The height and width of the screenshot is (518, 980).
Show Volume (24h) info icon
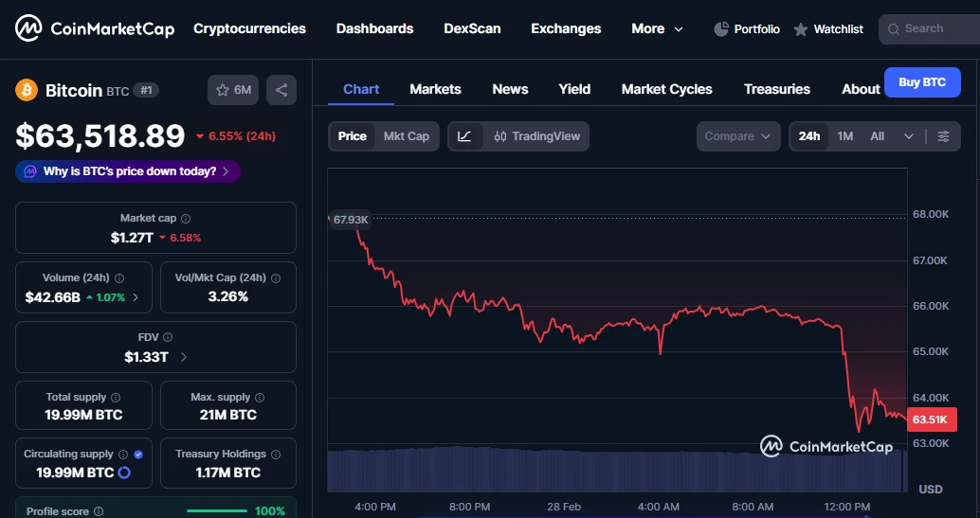coord(119,278)
